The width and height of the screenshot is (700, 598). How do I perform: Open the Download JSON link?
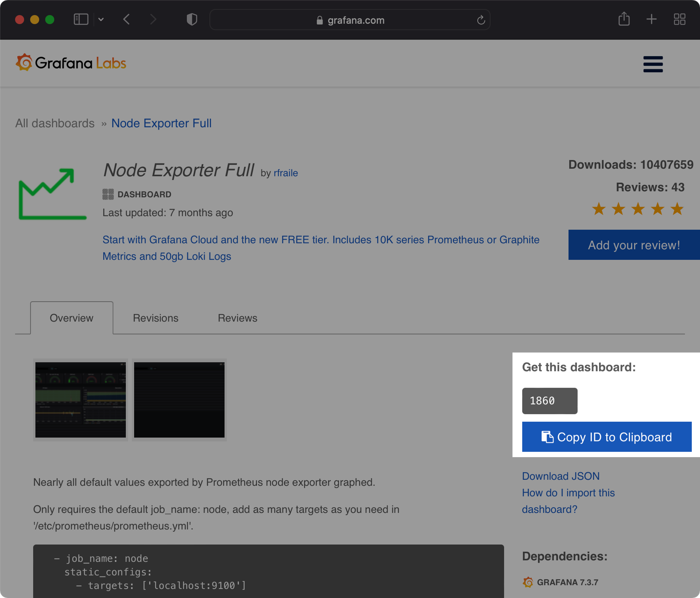coord(561,476)
